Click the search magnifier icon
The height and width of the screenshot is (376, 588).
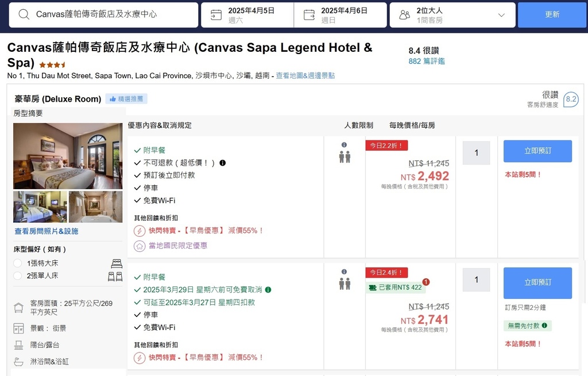[x=24, y=14]
